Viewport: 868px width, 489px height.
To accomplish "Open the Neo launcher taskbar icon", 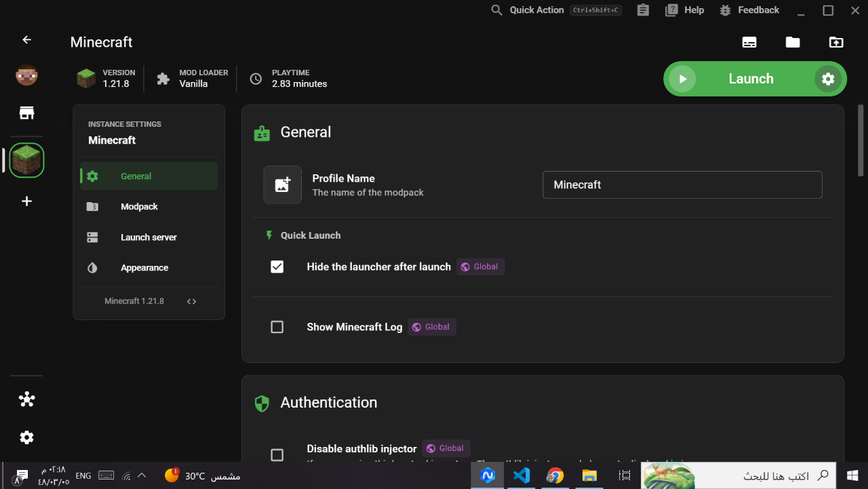I will pos(487,475).
